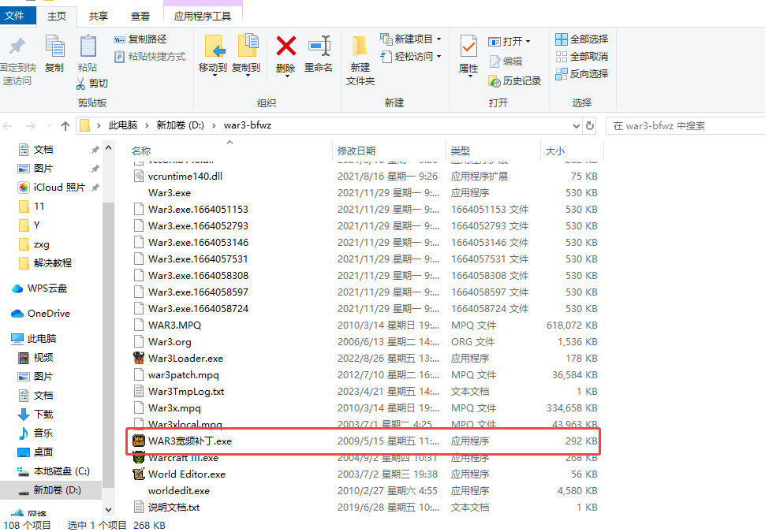Select OneDrive in the navigation pane
Screen dimensions: 765x532
click(x=48, y=314)
